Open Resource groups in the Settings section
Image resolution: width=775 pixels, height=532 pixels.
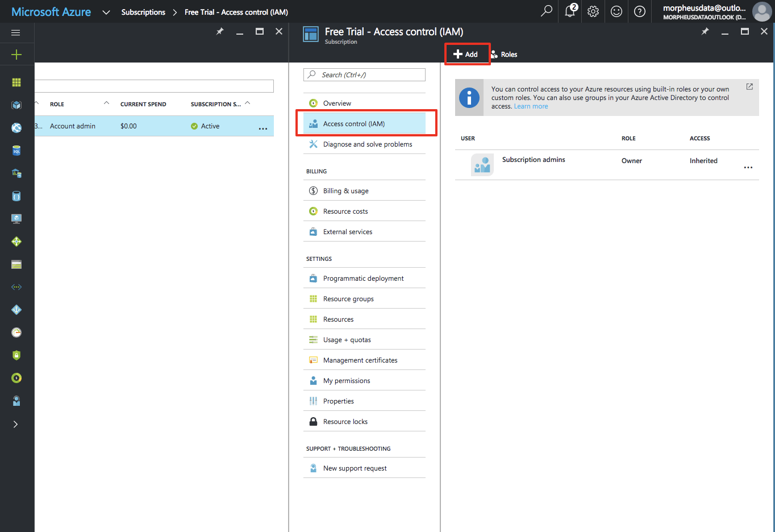point(364,299)
